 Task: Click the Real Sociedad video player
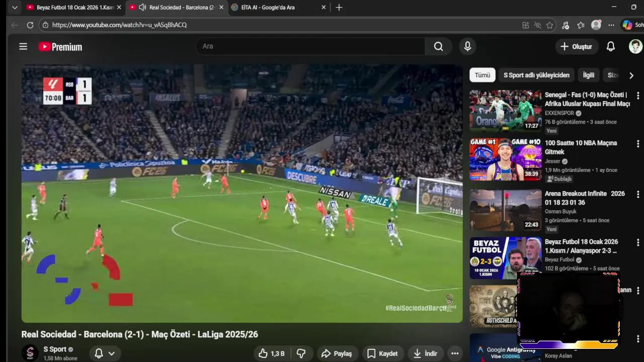pos(242,194)
